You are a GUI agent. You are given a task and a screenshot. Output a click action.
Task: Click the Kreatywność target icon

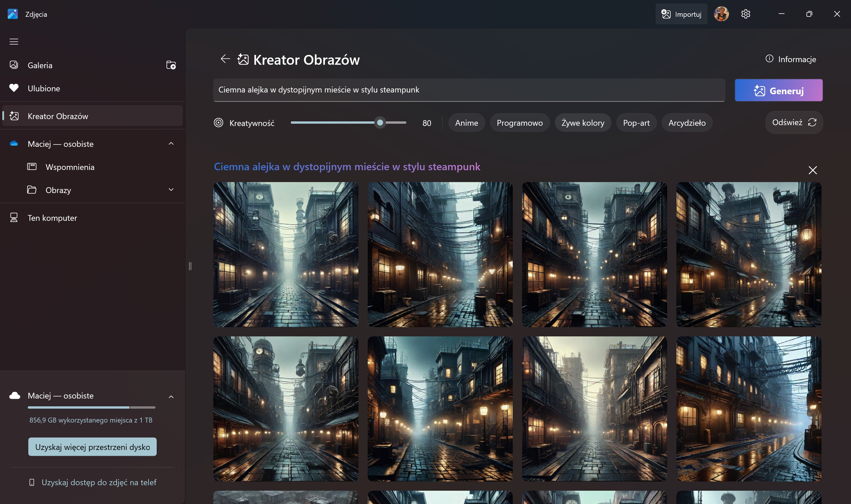pos(219,123)
